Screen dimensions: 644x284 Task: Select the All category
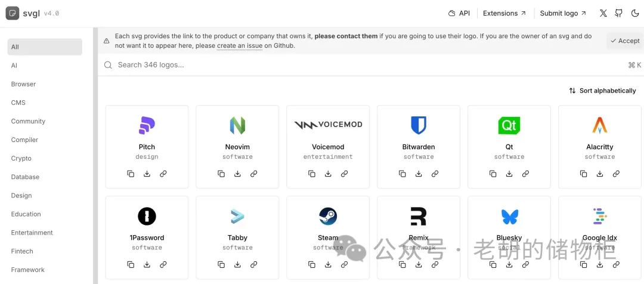(x=45, y=47)
